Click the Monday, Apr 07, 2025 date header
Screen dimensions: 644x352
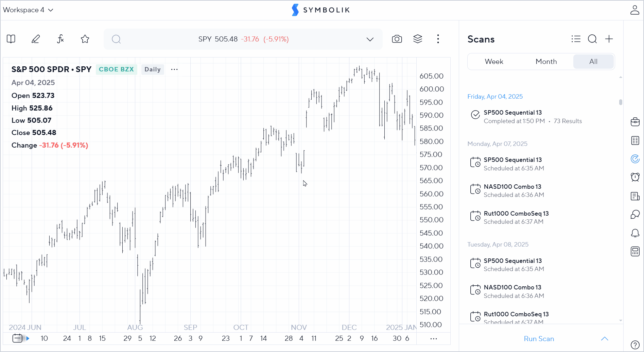pyautogui.click(x=497, y=144)
